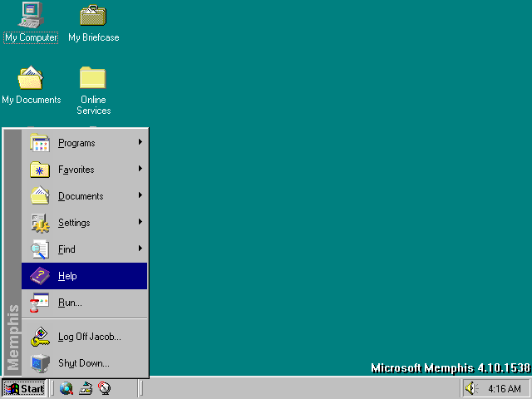532x399 pixels.
Task: Click the Find magnifying glass icon
Action: coord(40,249)
